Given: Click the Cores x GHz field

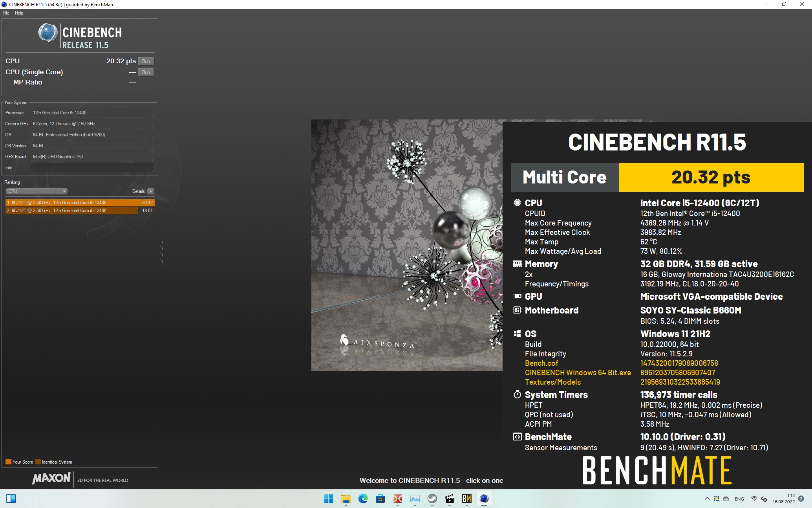Looking at the screenshot, I should point(92,124).
